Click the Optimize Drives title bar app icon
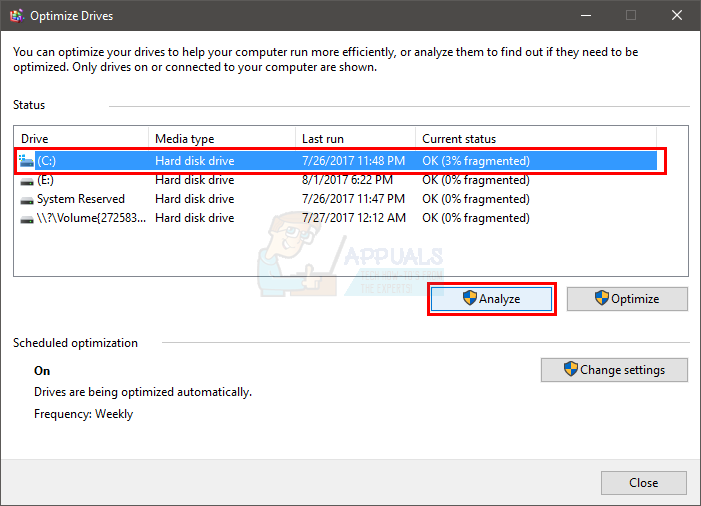The height and width of the screenshot is (506, 701). [17, 16]
